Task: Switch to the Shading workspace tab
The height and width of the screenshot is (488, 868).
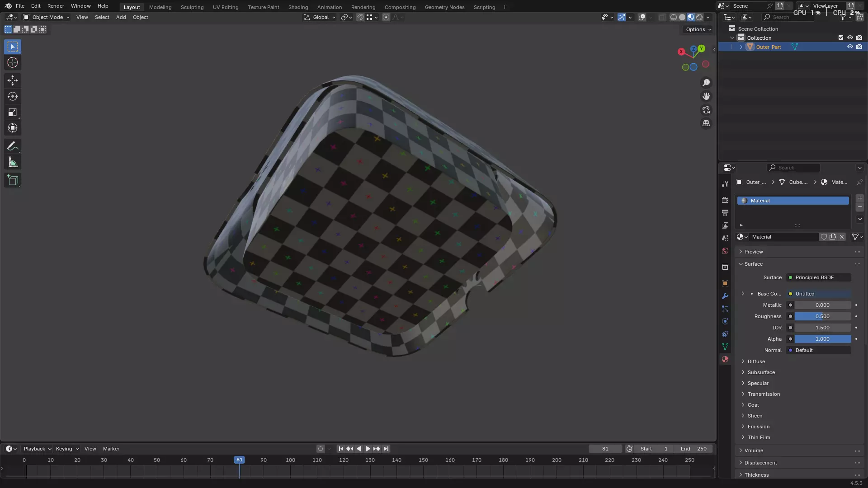Action: 298,7
